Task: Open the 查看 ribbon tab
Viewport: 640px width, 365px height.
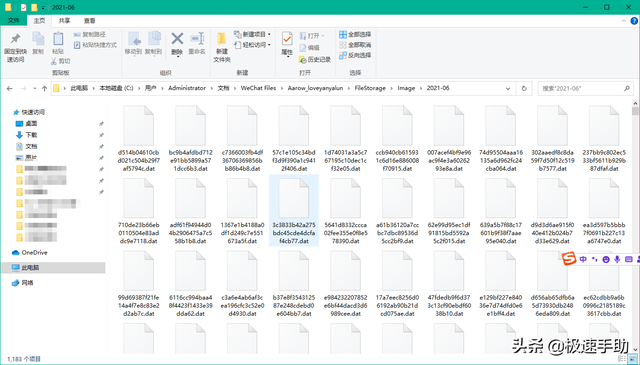Action: click(x=89, y=20)
